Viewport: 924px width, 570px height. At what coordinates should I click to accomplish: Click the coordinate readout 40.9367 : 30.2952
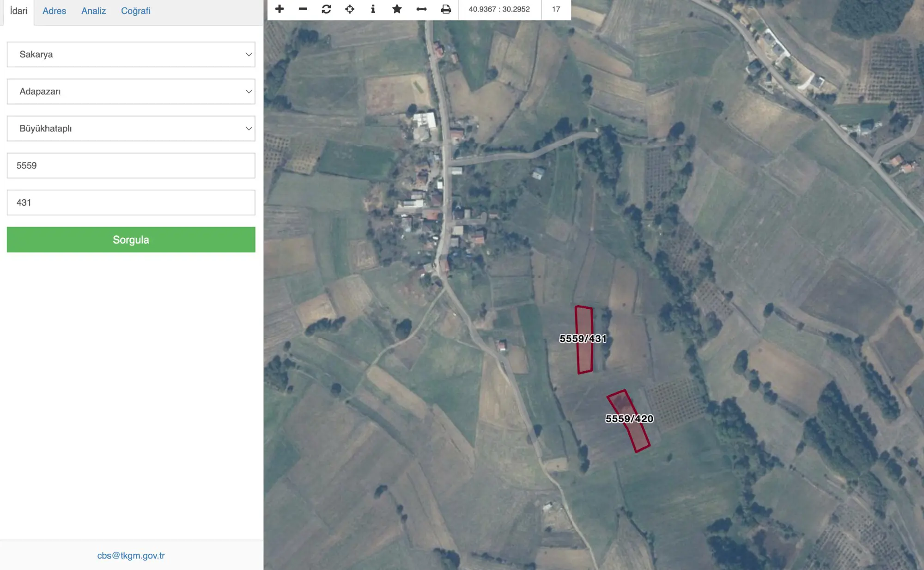click(x=499, y=9)
